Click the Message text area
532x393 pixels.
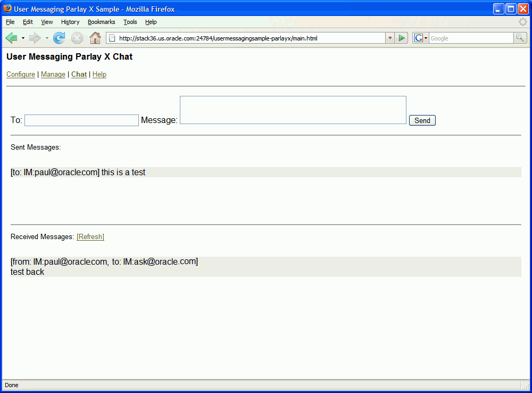pos(293,110)
